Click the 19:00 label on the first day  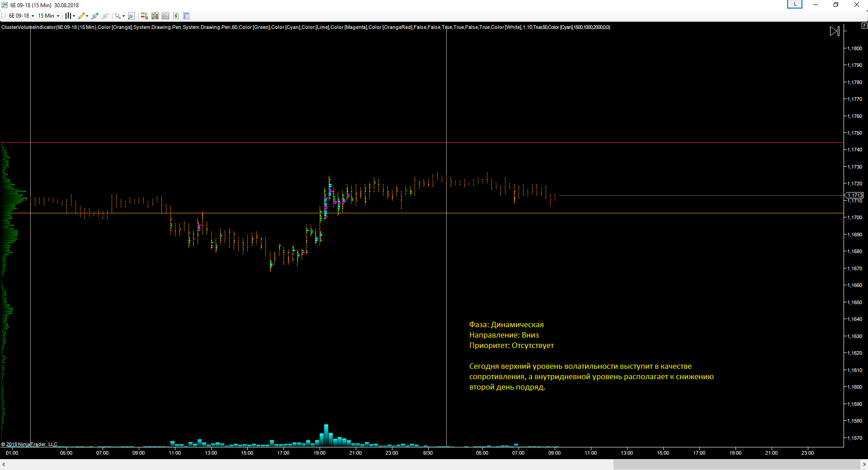[319, 453]
